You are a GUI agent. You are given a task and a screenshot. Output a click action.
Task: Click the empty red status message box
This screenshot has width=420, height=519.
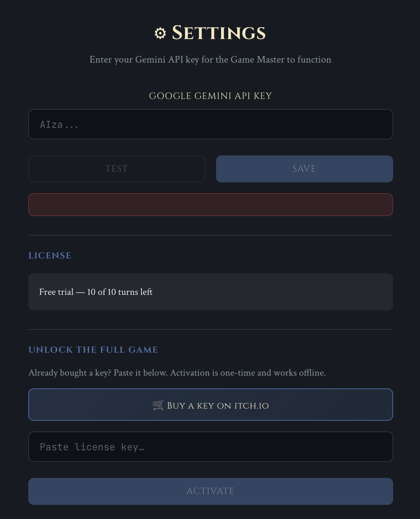(211, 205)
